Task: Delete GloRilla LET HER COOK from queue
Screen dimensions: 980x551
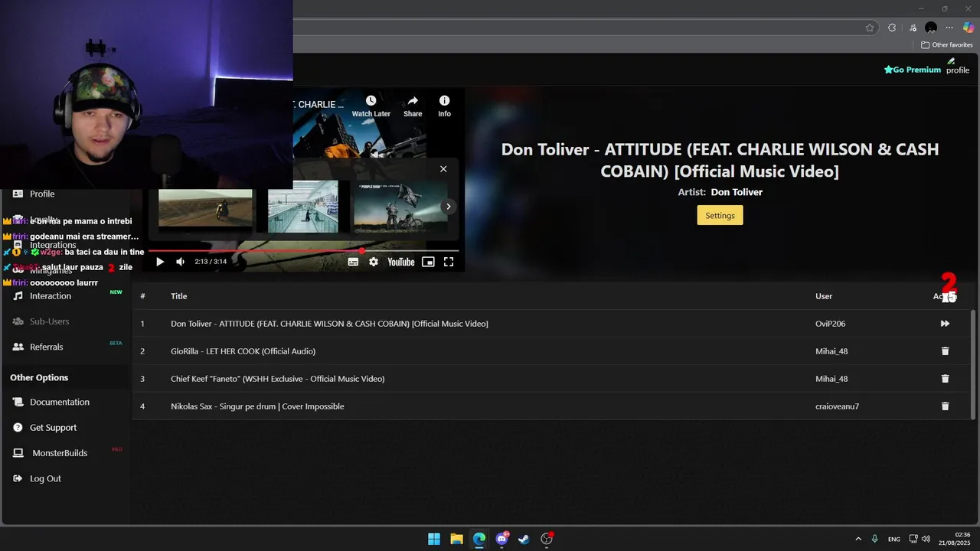Action: tap(945, 351)
